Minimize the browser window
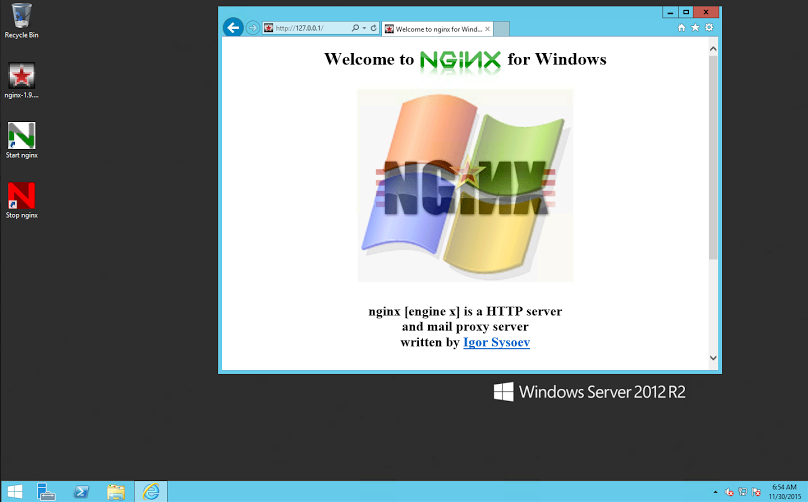The width and height of the screenshot is (808, 502). tap(670, 12)
